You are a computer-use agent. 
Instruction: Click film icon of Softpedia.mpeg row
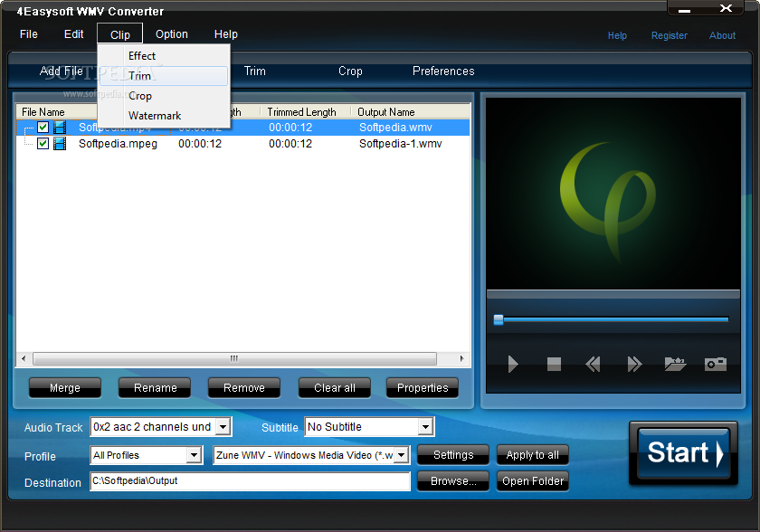(x=60, y=144)
